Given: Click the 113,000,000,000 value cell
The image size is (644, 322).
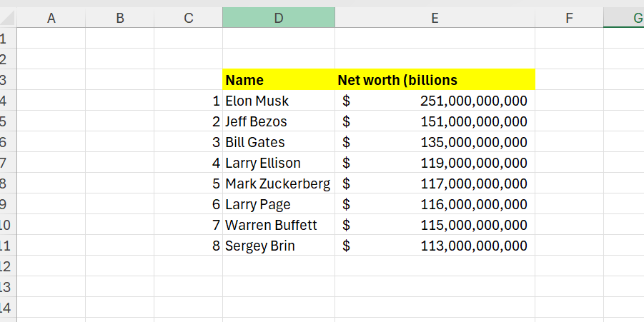Looking at the screenshot, I should 434,246.
